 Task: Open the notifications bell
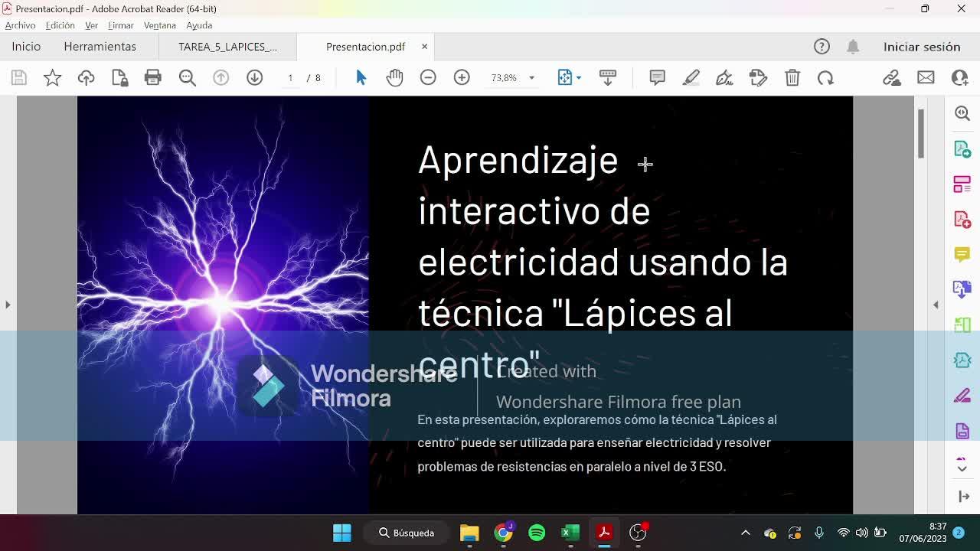(x=853, y=47)
